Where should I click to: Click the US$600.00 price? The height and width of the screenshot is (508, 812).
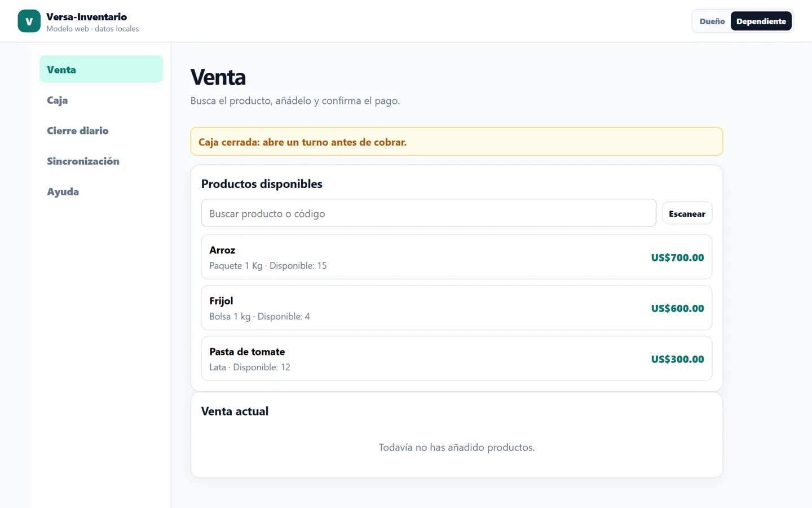[677, 309]
